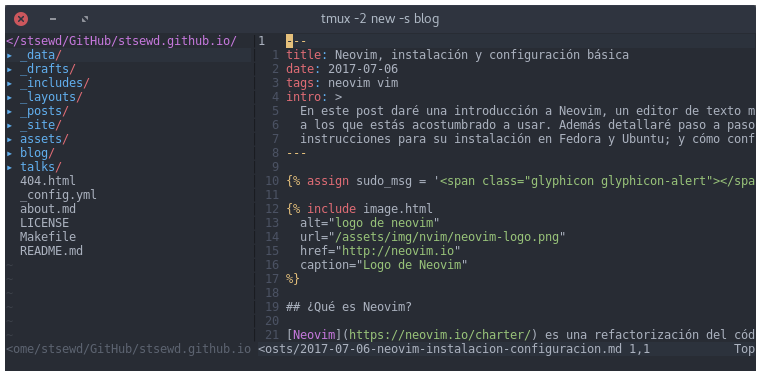This screenshot has height=380, width=765.
Task: Click the closing '---' front matter delimiter
Action: pos(296,153)
